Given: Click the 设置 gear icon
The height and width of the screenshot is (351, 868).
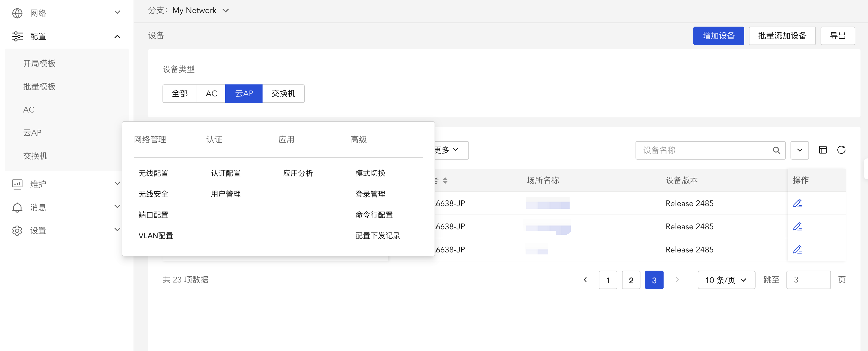Looking at the screenshot, I should point(17,230).
